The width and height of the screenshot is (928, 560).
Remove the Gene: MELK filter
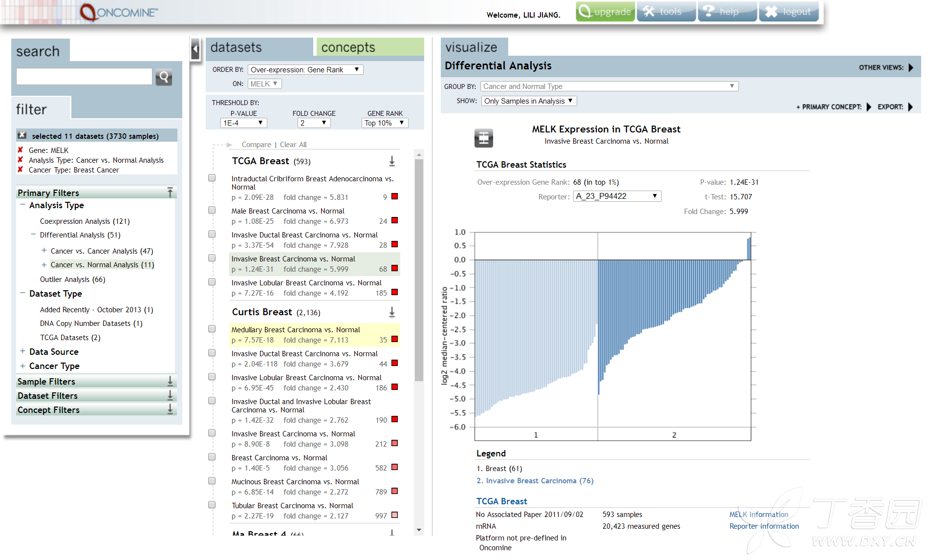tap(21, 150)
